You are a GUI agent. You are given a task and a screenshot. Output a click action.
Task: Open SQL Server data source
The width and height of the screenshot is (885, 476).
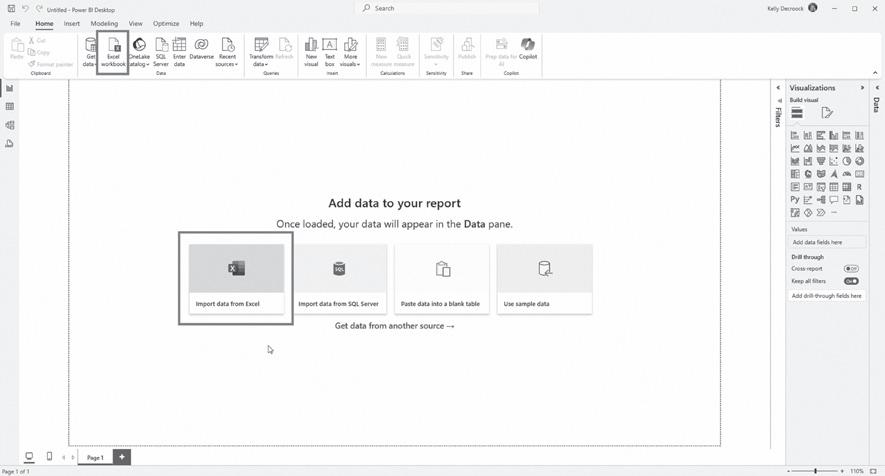pos(161,53)
